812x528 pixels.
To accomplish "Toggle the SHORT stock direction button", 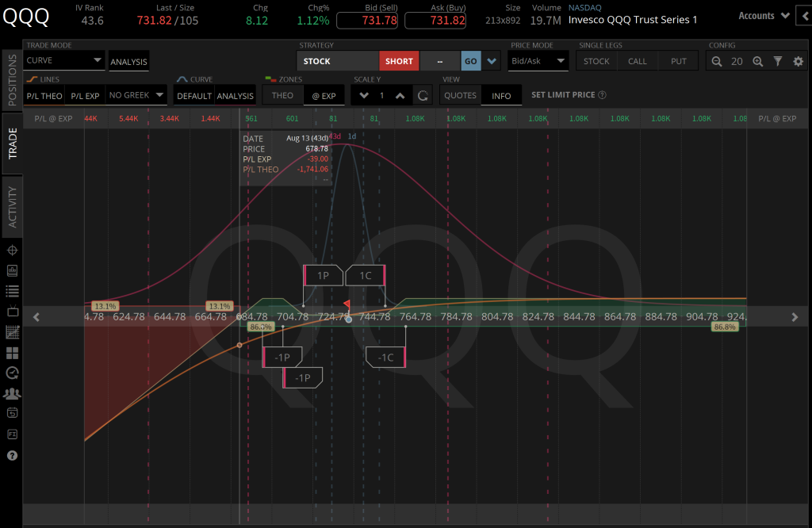I will point(399,61).
